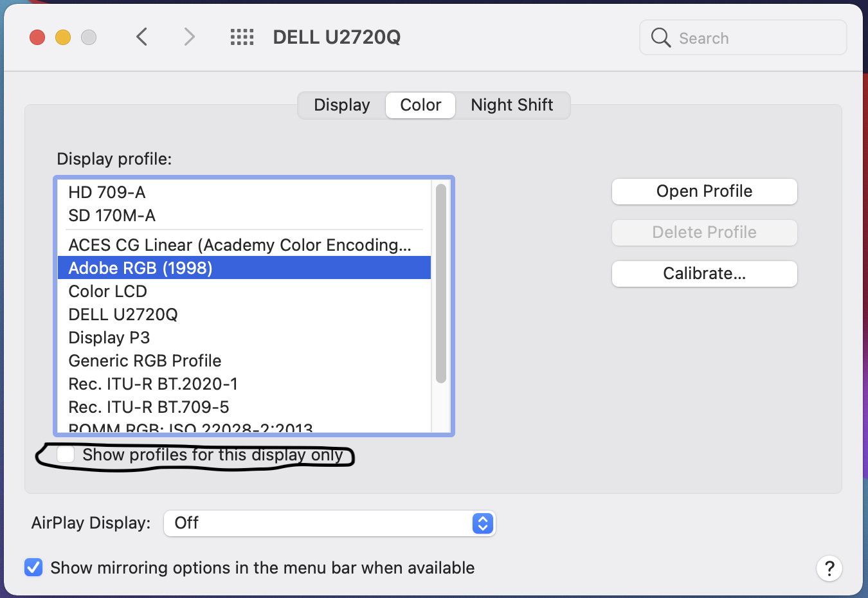Image resolution: width=868 pixels, height=598 pixels.
Task: Enable Show profiles for this display only
Action: coord(66,455)
